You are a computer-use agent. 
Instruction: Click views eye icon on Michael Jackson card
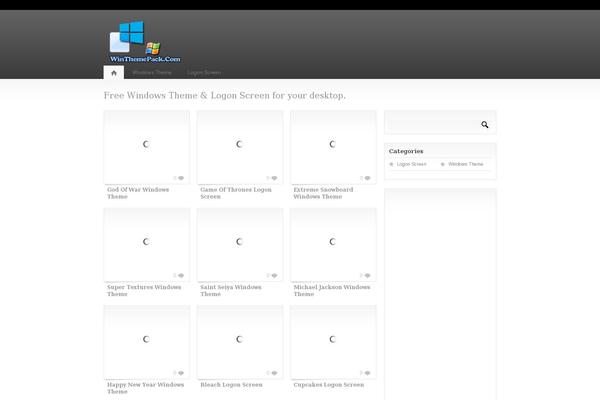pyautogui.click(x=367, y=276)
